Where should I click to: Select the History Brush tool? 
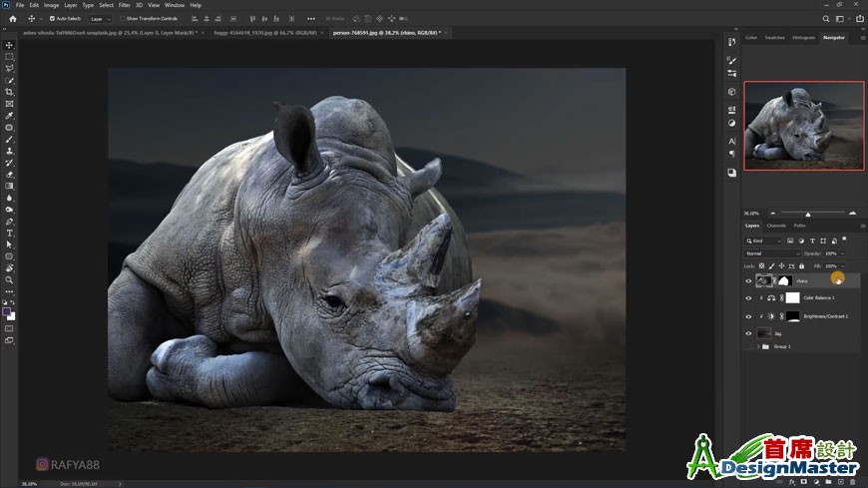point(9,163)
